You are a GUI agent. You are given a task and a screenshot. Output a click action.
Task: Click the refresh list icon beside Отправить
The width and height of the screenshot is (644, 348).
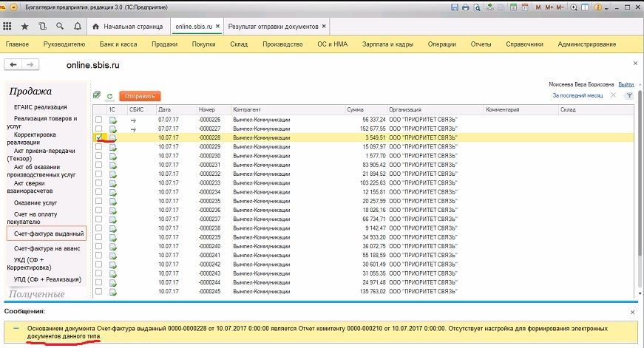click(x=109, y=96)
